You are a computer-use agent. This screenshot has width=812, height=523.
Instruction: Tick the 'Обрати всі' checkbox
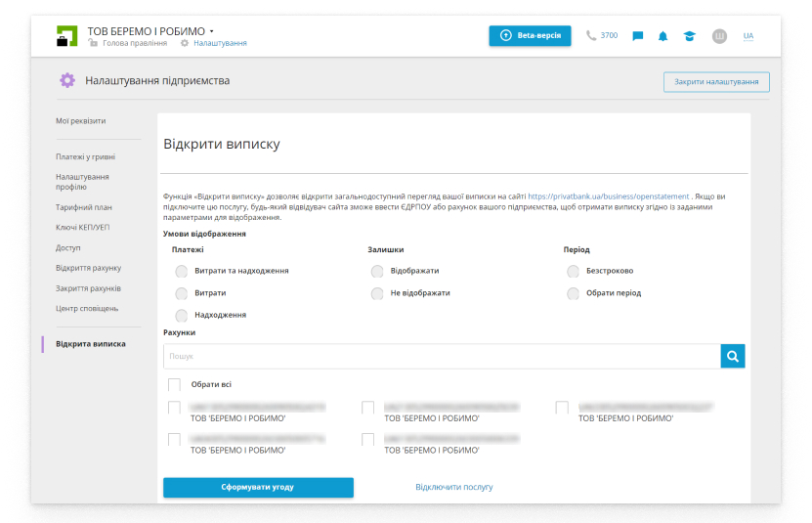175,384
